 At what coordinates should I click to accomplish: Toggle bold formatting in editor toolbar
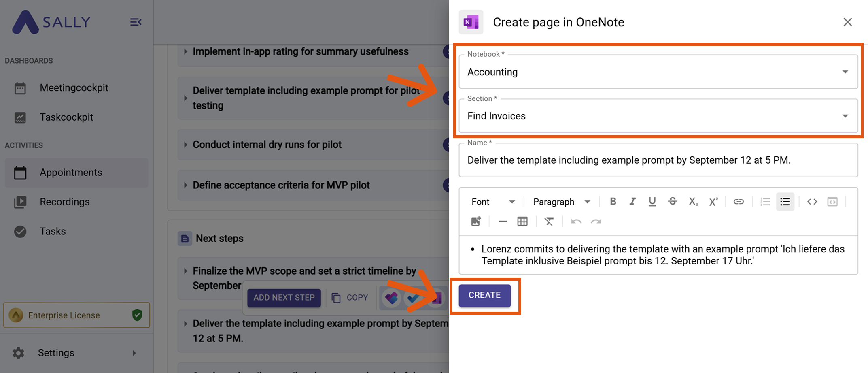pyautogui.click(x=613, y=202)
